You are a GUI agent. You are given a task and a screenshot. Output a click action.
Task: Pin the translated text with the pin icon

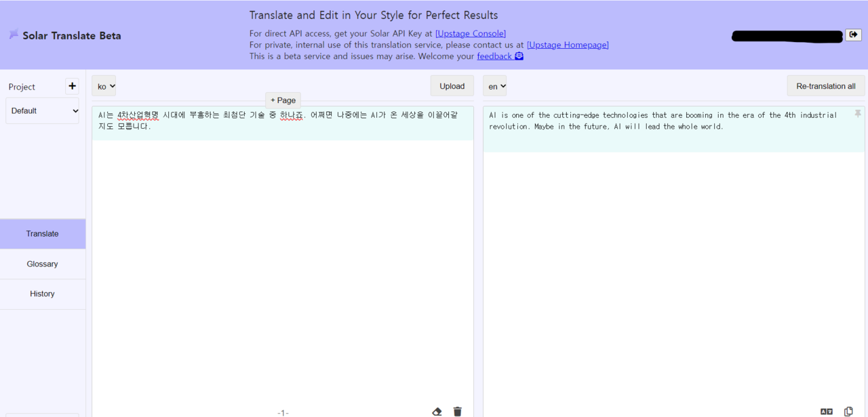[858, 114]
